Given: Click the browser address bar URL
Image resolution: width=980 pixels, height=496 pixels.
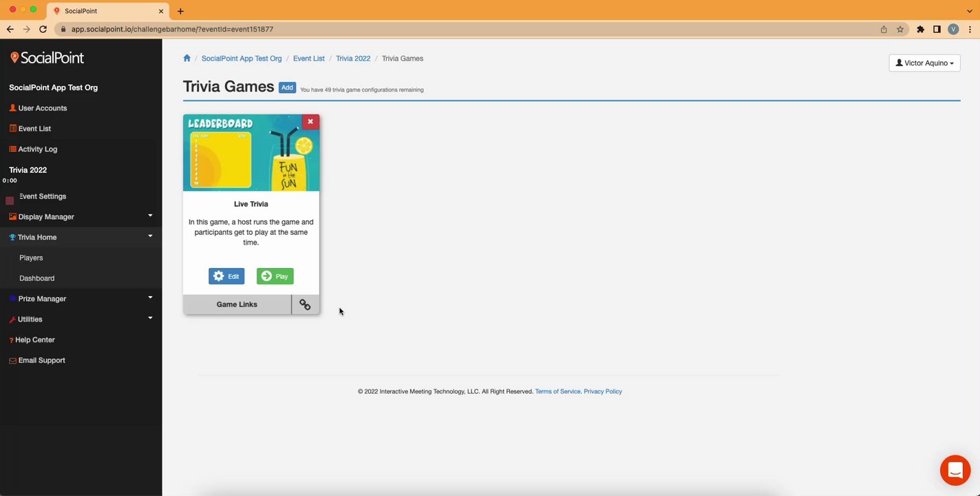Looking at the screenshot, I should tap(172, 29).
